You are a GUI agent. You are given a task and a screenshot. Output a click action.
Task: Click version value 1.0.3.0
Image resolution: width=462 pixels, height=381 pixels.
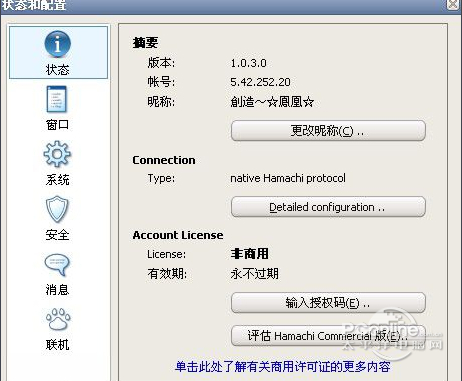248,63
